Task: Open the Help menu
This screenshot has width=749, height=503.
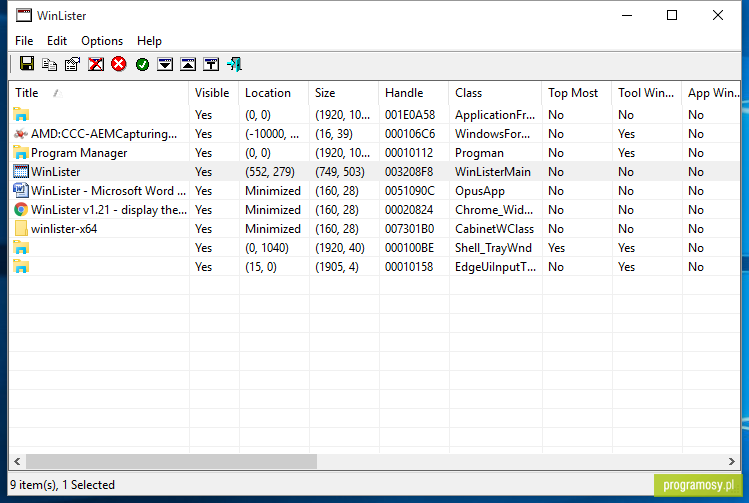Action: tap(149, 41)
